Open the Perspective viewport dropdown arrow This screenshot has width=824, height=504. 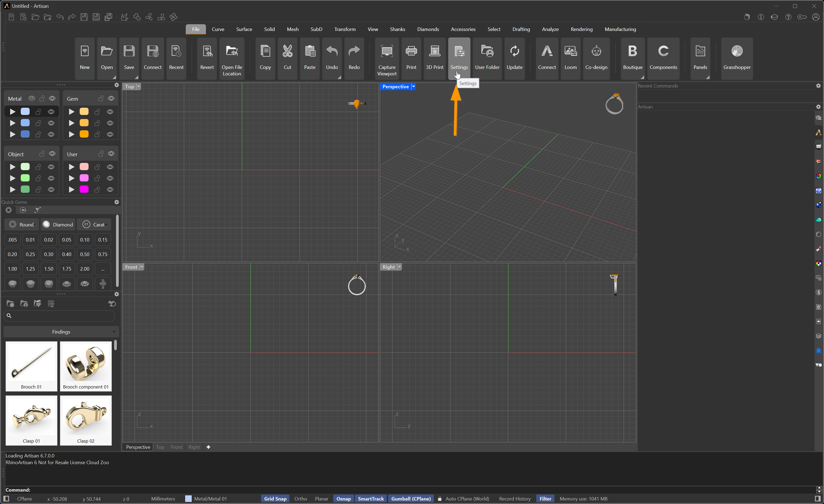413,87
